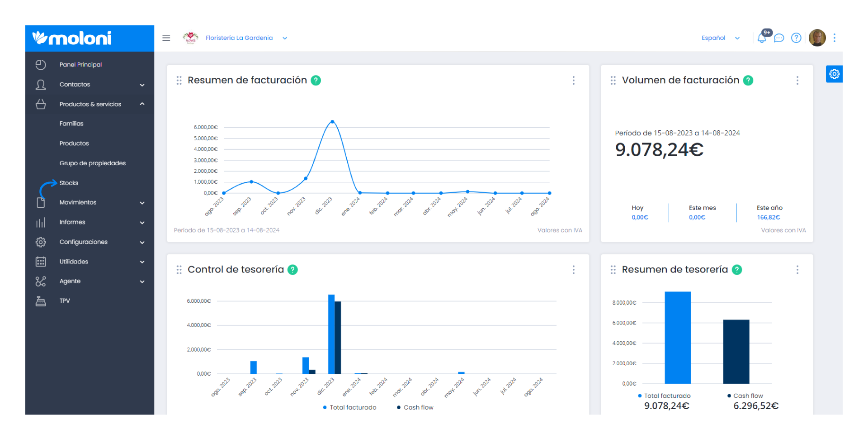Show help for Control de tesorería
868x439 pixels.
coord(293,270)
